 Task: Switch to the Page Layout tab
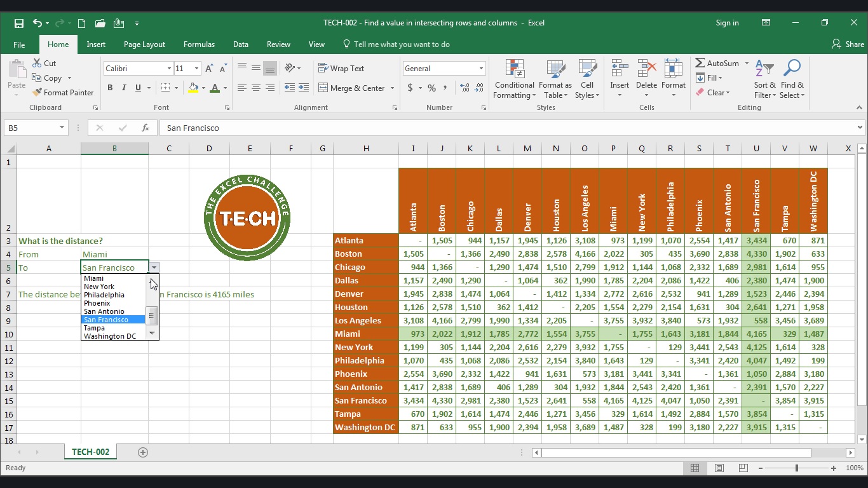click(x=144, y=44)
